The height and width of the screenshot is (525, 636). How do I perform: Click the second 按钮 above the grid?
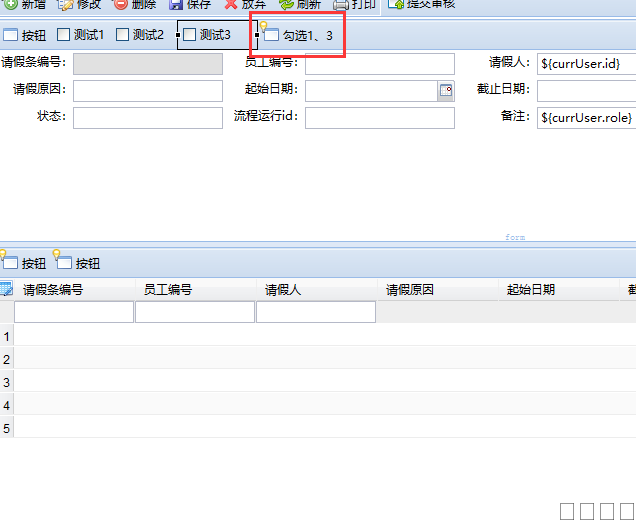click(79, 264)
